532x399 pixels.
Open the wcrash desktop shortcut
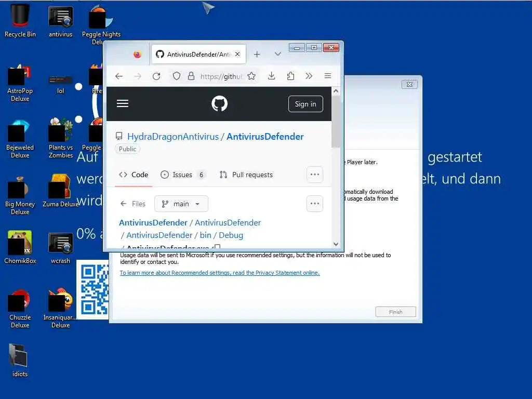click(60, 248)
